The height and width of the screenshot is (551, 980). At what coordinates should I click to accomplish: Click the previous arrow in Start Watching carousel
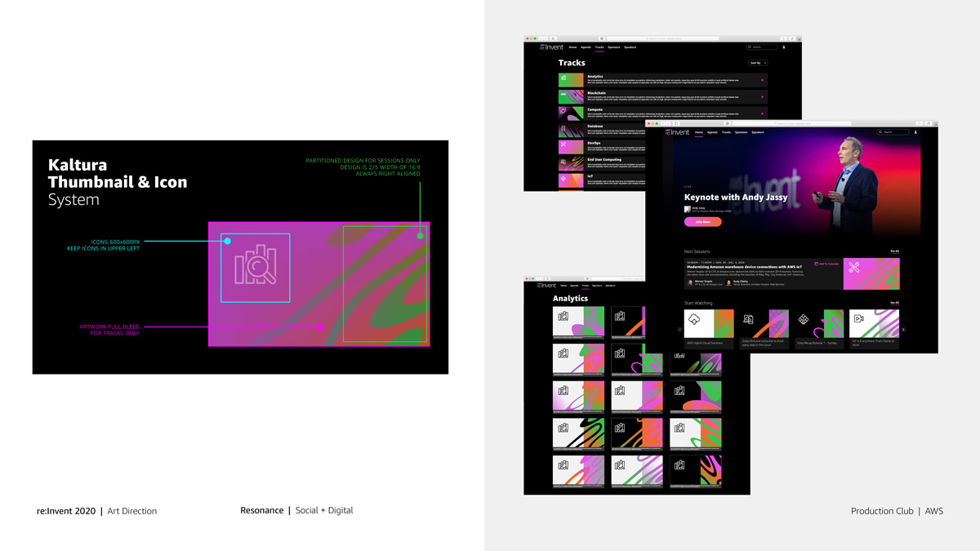point(679,330)
